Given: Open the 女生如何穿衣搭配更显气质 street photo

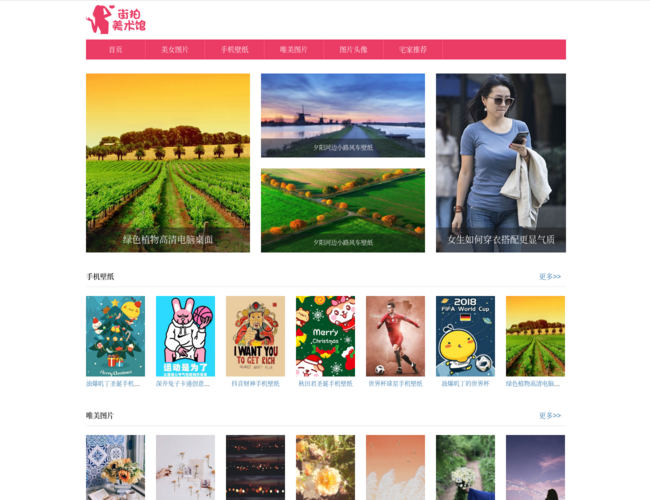Looking at the screenshot, I should coord(501,163).
